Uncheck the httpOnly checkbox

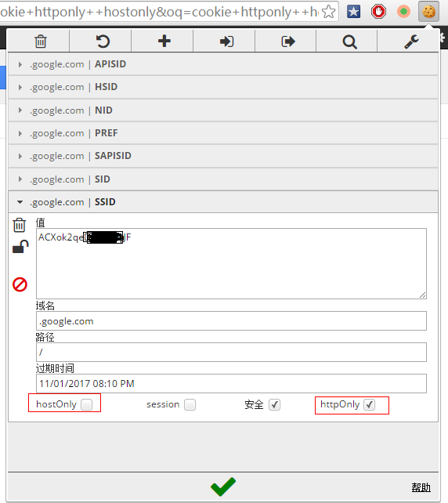coord(370,404)
